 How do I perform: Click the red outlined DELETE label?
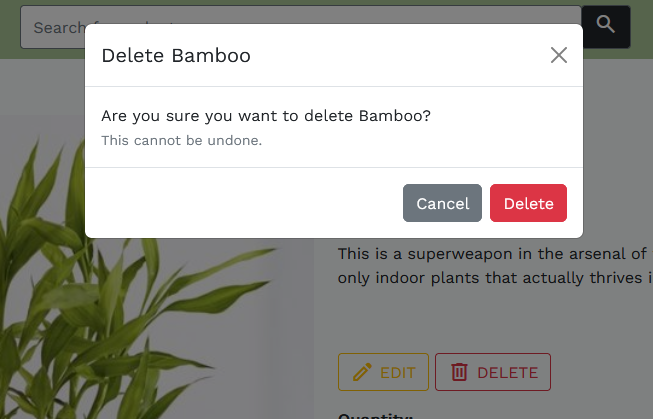507,373
